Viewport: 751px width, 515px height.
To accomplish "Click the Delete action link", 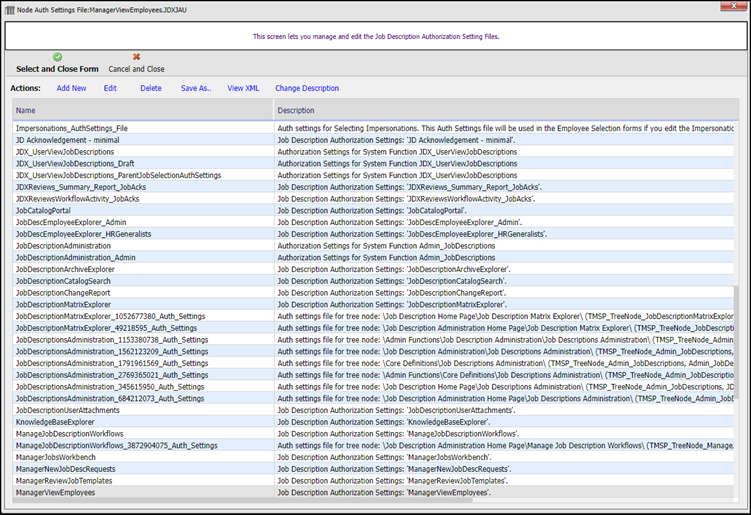I will click(150, 88).
